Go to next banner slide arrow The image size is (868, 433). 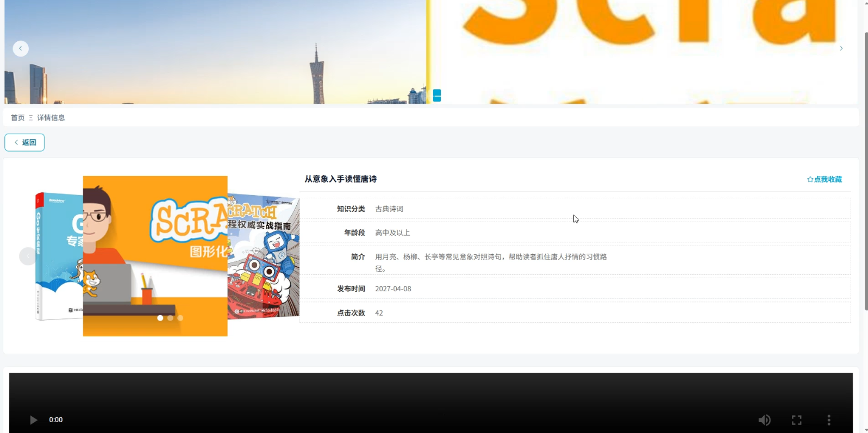(841, 48)
